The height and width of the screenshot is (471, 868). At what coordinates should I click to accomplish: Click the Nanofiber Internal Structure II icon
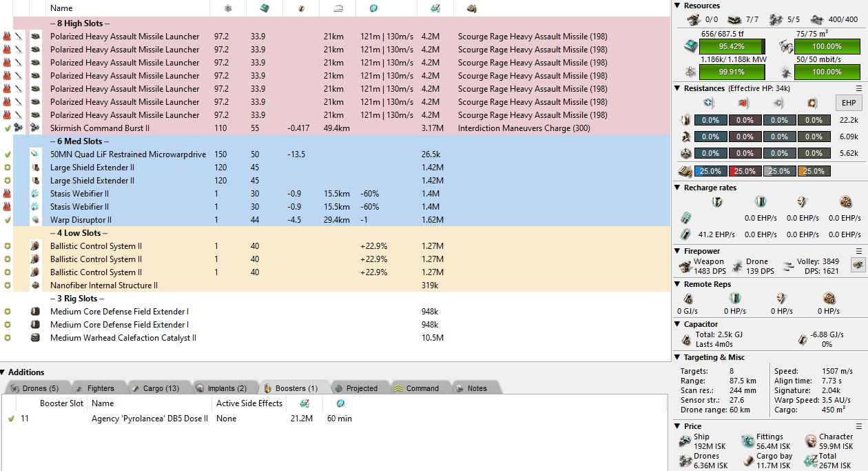click(x=36, y=285)
